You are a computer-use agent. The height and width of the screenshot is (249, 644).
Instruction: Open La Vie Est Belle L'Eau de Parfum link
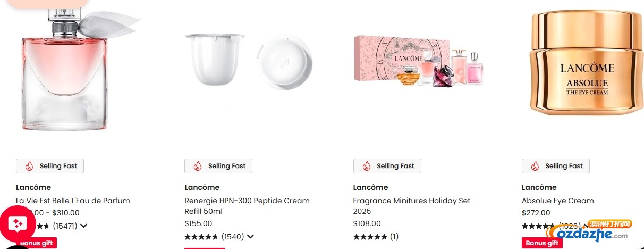(x=73, y=201)
